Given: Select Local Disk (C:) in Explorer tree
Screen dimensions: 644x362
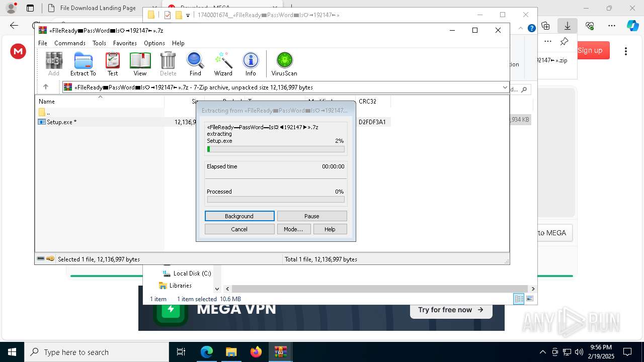Looking at the screenshot, I should [x=187, y=274].
